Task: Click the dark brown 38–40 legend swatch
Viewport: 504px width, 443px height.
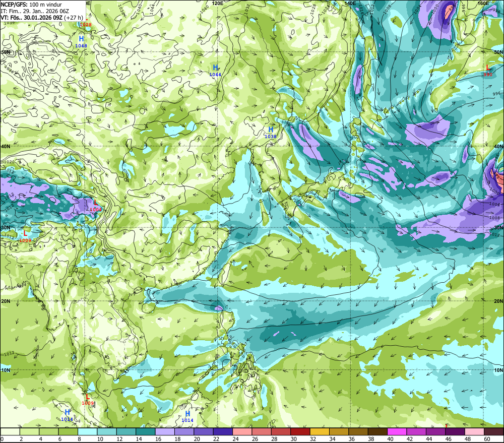Action: click(377, 431)
